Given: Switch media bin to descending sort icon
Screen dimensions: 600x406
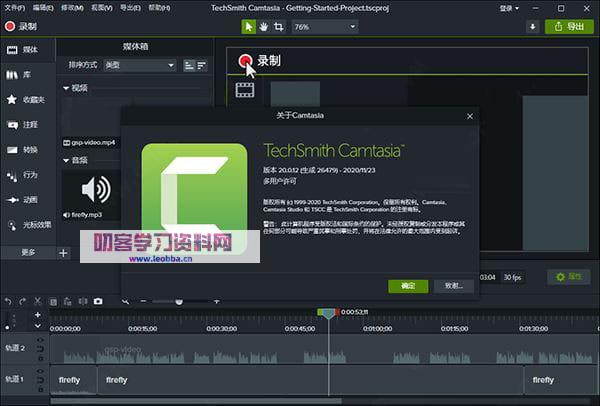Looking at the screenshot, I should tap(202, 65).
